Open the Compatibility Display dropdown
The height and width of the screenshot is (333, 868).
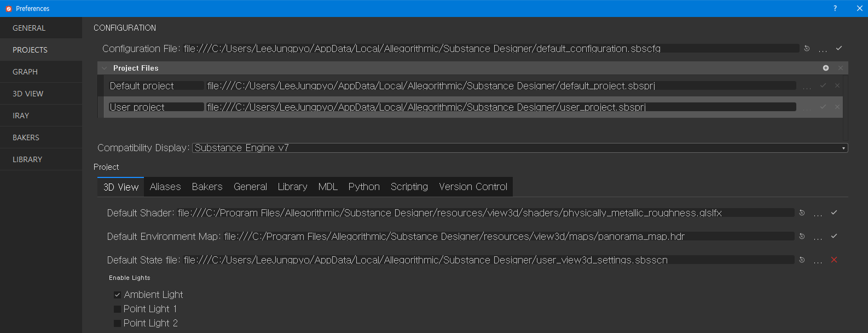tap(520, 148)
